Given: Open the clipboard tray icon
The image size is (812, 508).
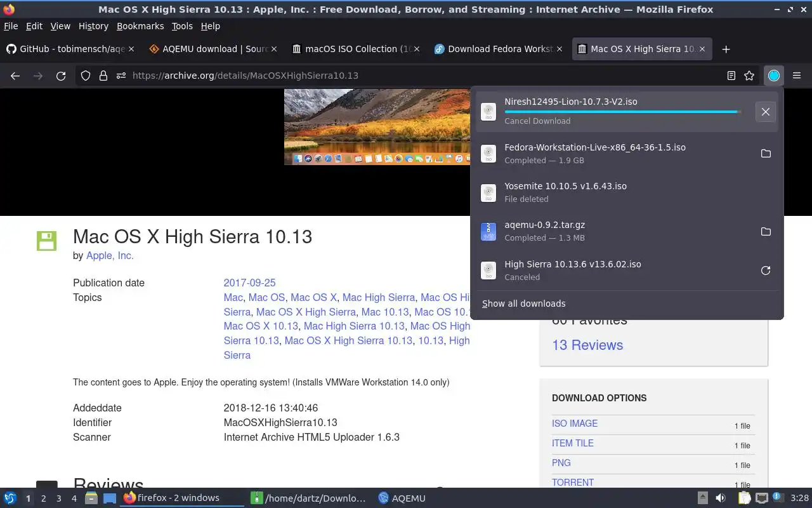Looking at the screenshot, I should point(744,498).
